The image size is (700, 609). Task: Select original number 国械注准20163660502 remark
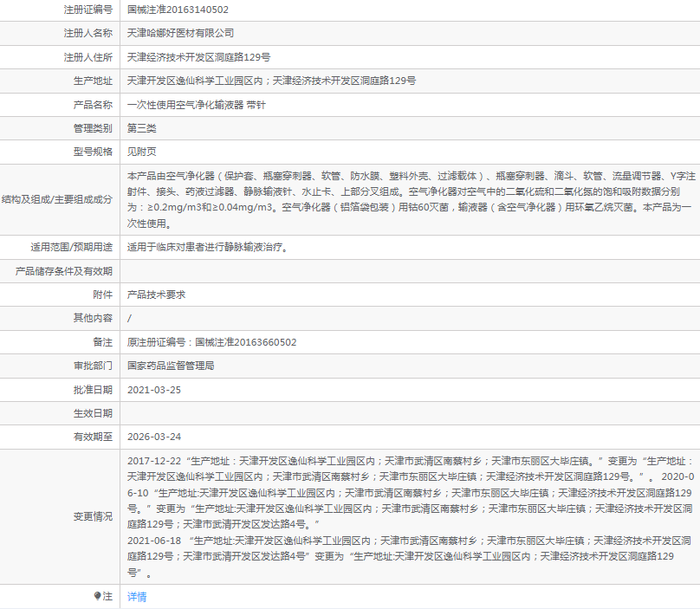pyautogui.click(x=211, y=342)
